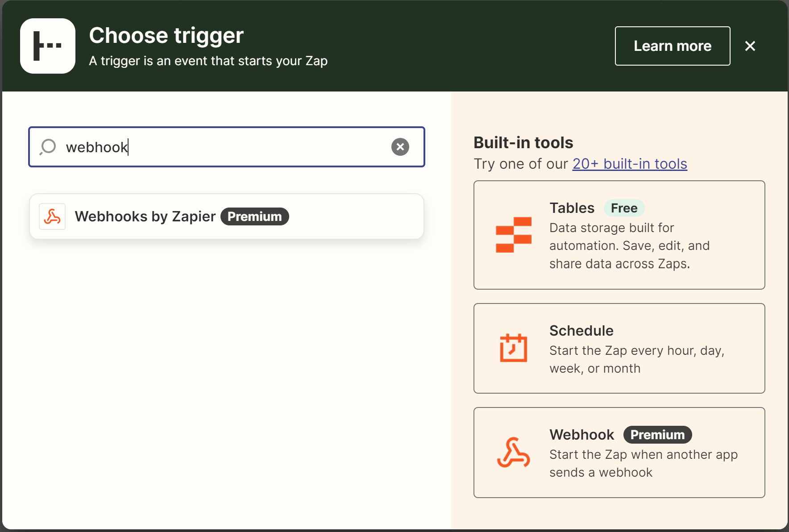The image size is (789, 532).
Task: Click 'Start the Zap every hour' description
Action: click(637, 359)
